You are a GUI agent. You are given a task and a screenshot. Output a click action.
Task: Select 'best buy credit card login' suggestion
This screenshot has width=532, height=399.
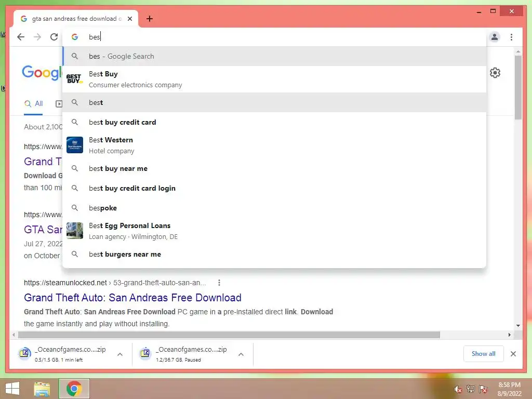[275, 188]
